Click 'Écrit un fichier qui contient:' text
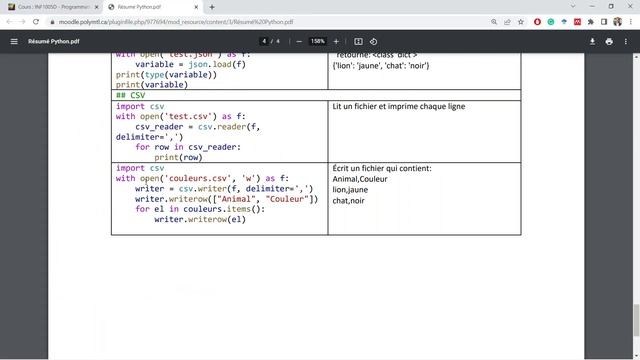Screen dimensions: 640x360 tap(382, 168)
